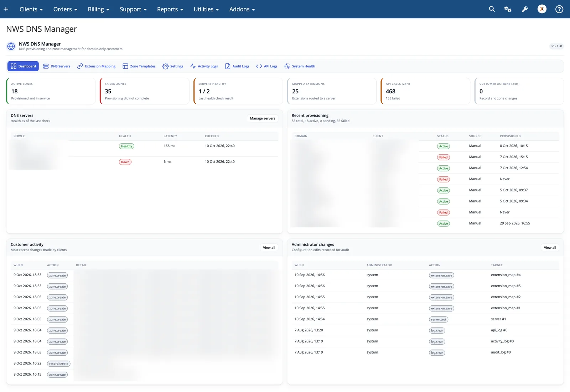Click the globe NWS DNS Manager logo
The width and height of the screenshot is (570, 392).
11,46
